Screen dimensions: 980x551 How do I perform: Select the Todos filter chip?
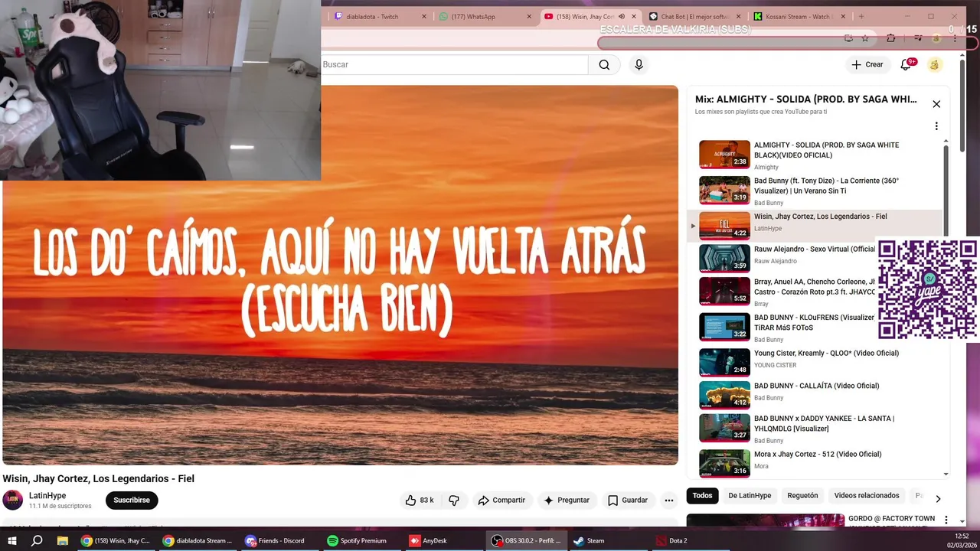(x=702, y=496)
